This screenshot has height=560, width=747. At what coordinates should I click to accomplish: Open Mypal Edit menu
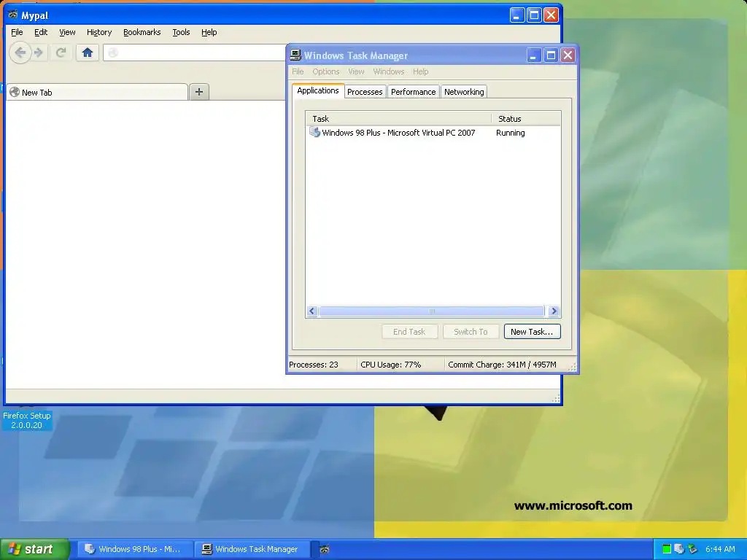(41, 32)
